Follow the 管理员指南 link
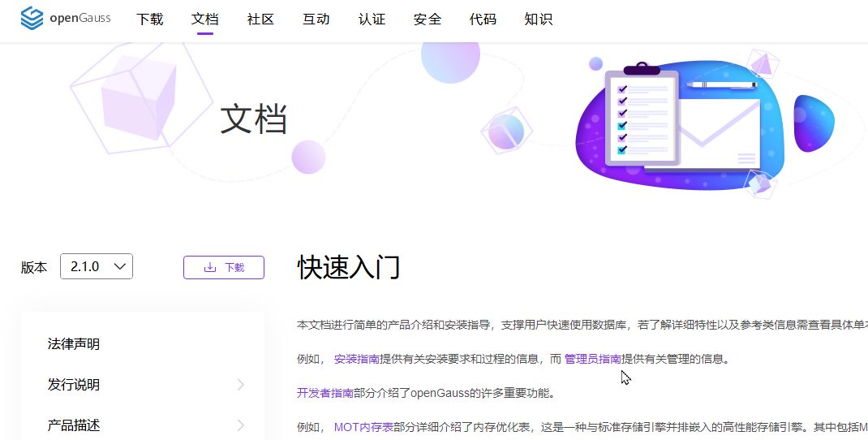This screenshot has width=868, height=440. coord(593,359)
